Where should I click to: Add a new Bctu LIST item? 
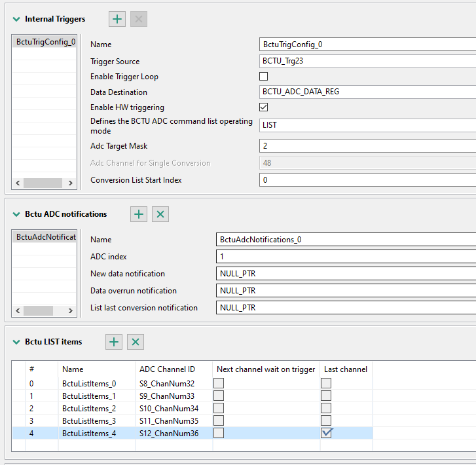coord(114,341)
